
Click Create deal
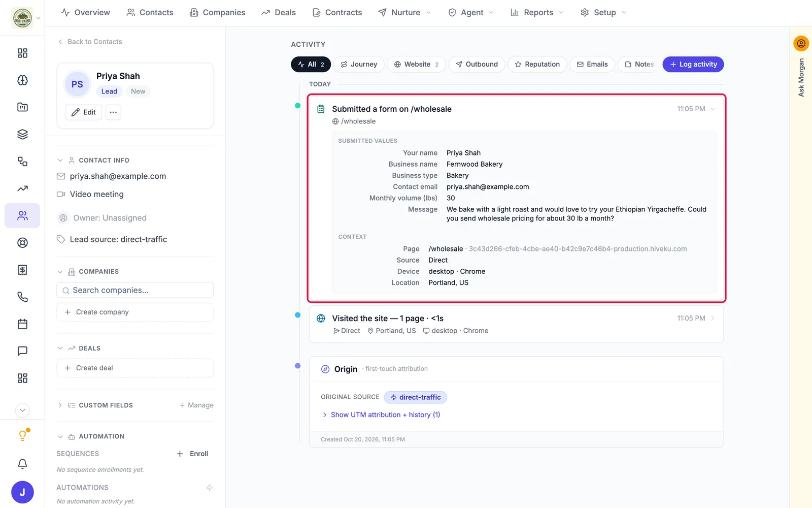click(x=135, y=368)
